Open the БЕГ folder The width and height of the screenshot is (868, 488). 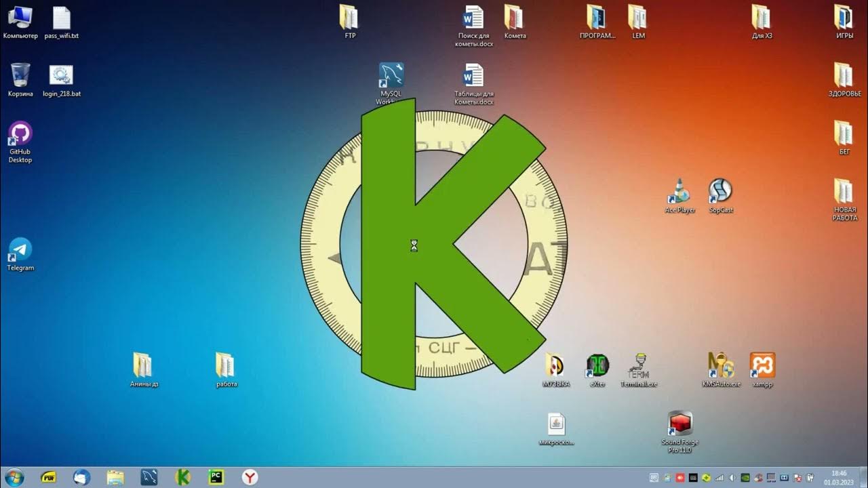(x=844, y=138)
